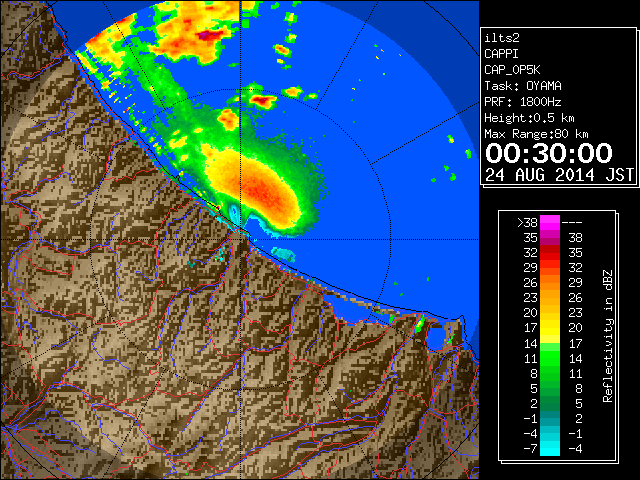Click the radar site where range lines cross
Screen dimensions: 640x480
[x=241, y=239]
